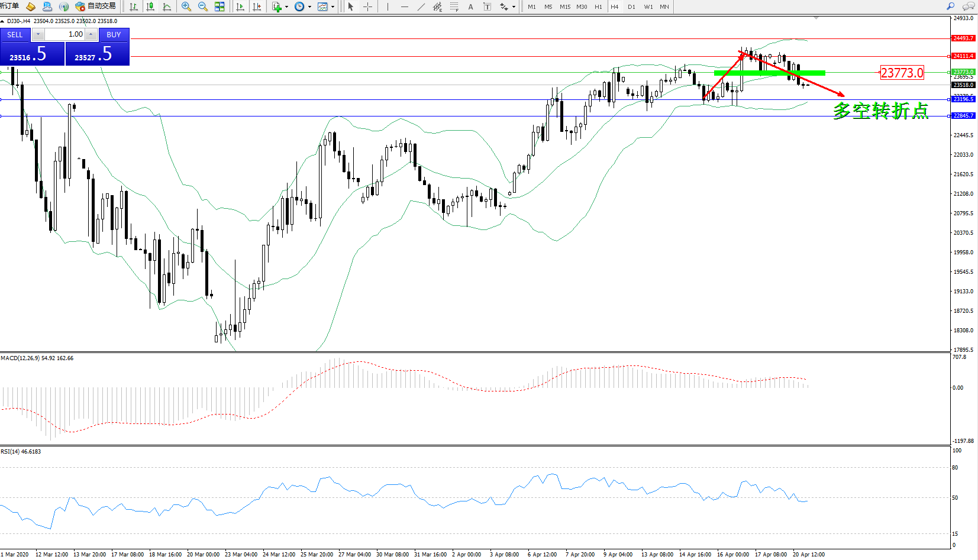The image size is (978, 560).
Task: Click the zoom out magnifier icon
Action: 203,7
